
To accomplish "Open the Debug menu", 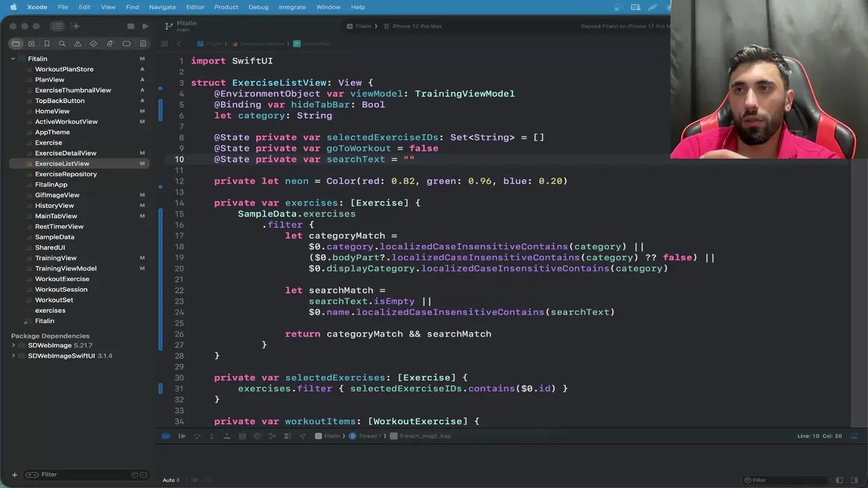I will pyautogui.click(x=258, y=7).
